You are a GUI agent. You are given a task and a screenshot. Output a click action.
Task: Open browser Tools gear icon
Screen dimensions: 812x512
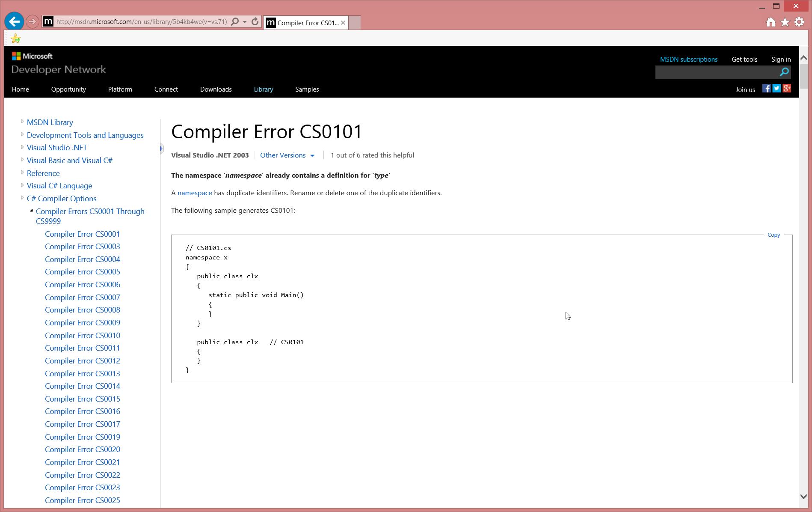pyautogui.click(x=799, y=22)
